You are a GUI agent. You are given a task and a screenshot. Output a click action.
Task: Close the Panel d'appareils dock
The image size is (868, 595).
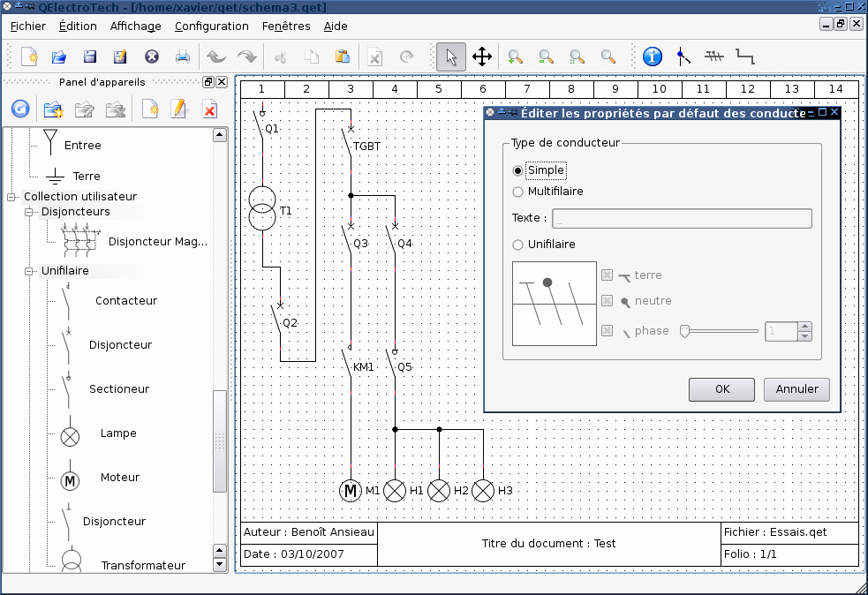click(x=222, y=82)
